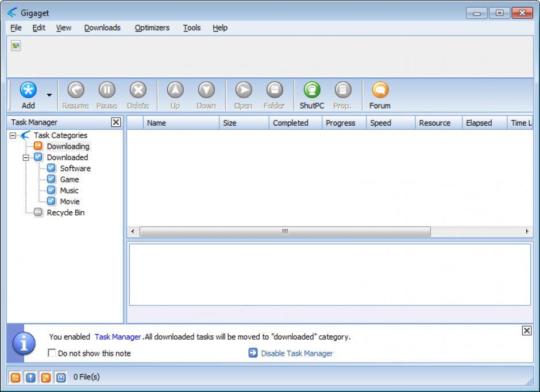Click the Disable Task Manager link

point(297,354)
